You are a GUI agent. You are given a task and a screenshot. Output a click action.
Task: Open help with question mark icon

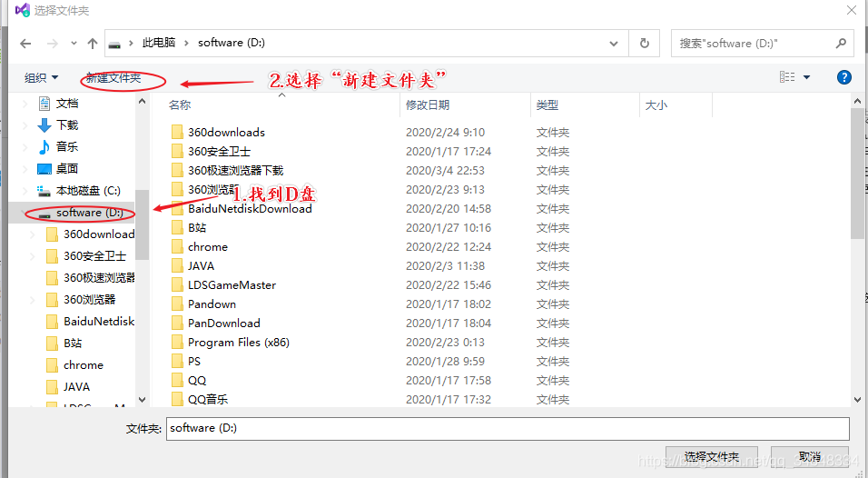coord(844,77)
